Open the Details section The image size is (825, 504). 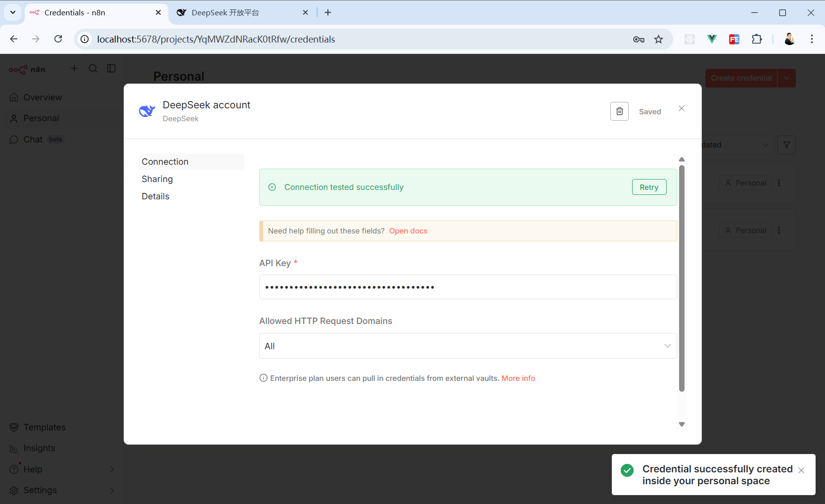155,196
